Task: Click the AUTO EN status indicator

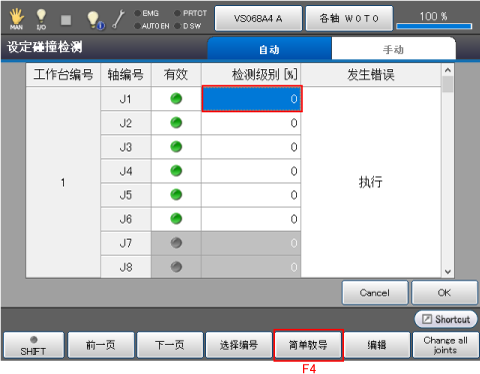Action: (152, 26)
